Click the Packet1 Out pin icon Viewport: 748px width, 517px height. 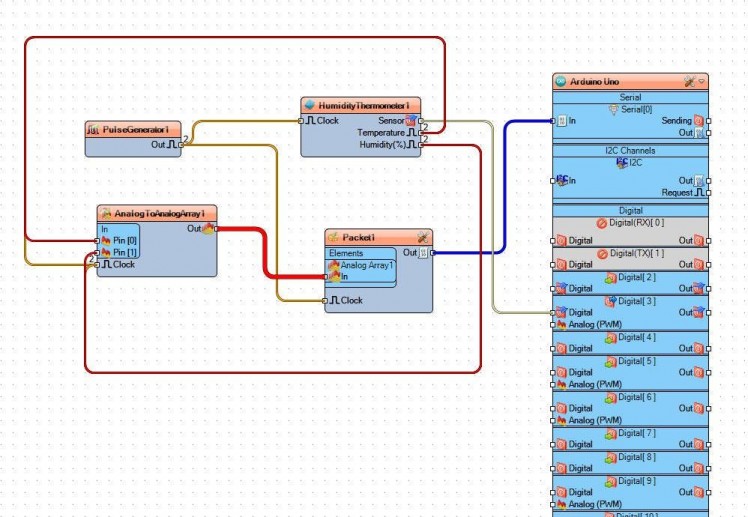pos(424,253)
